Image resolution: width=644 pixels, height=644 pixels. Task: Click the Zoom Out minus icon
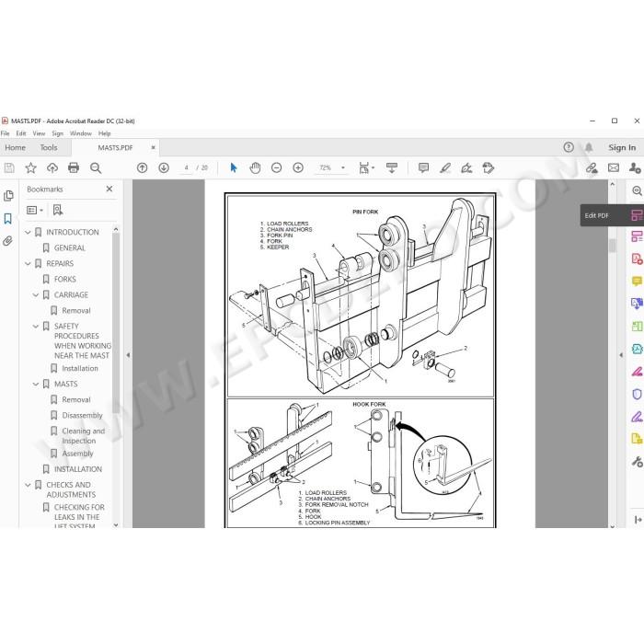pos(276,167)
